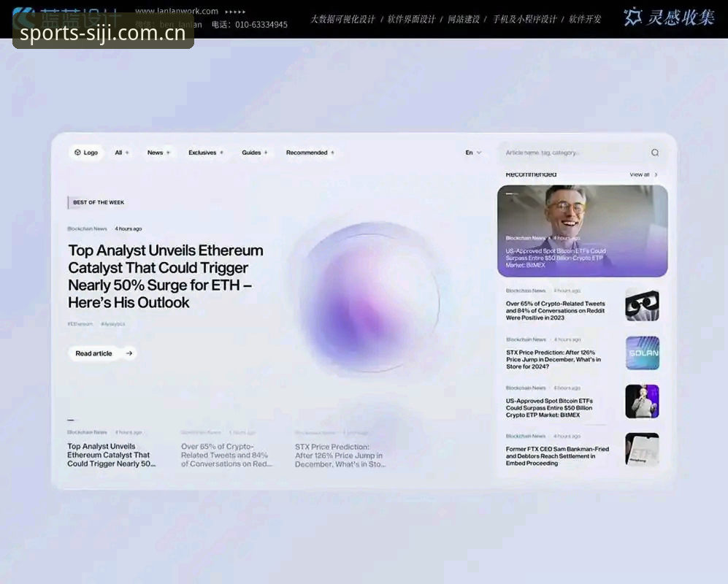Open the featured Spot Bitcoin ETFs card
728x584 pixels.
(x=582, y=231)
